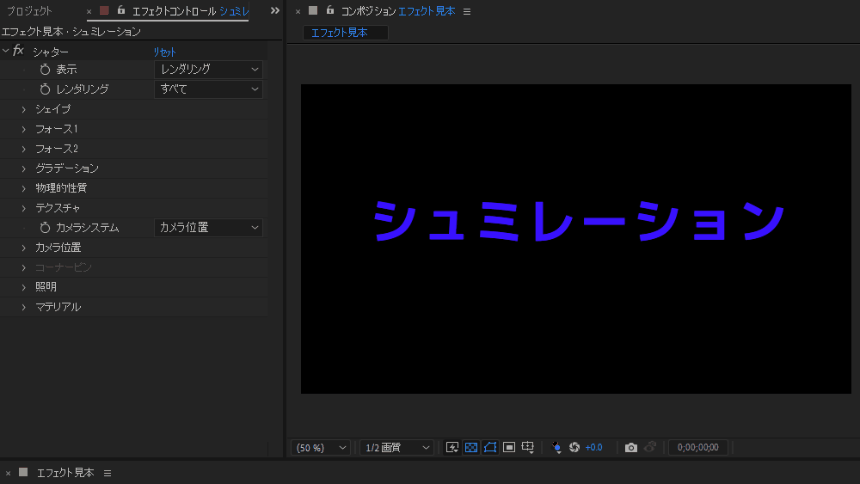Close the コンポジション panel
The height and width of the screenshot is (484, 860).
pos(298,11)
